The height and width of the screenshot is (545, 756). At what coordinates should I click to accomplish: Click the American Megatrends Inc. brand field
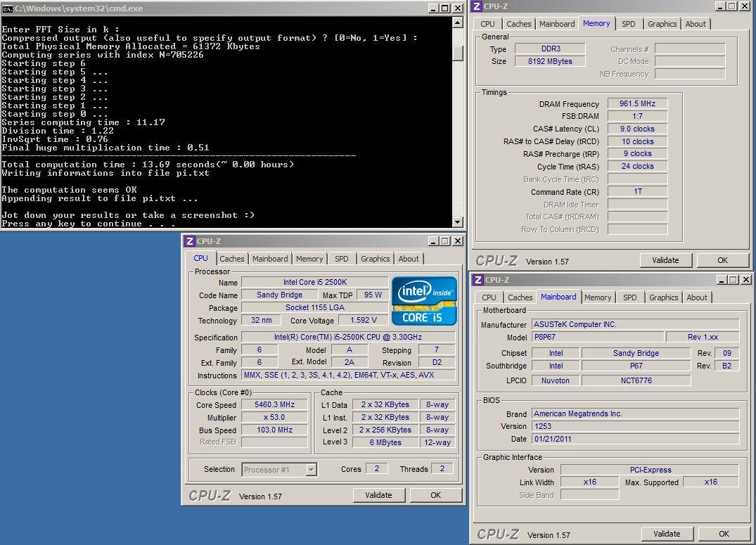click(636, 413)
